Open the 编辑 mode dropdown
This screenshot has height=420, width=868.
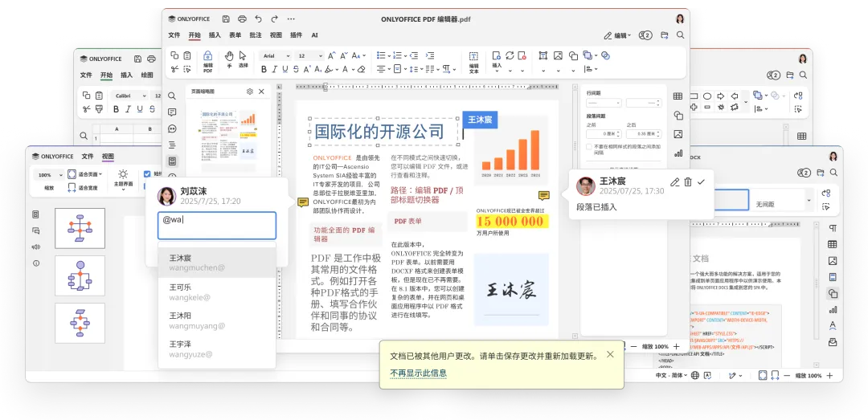click(617, 35)
